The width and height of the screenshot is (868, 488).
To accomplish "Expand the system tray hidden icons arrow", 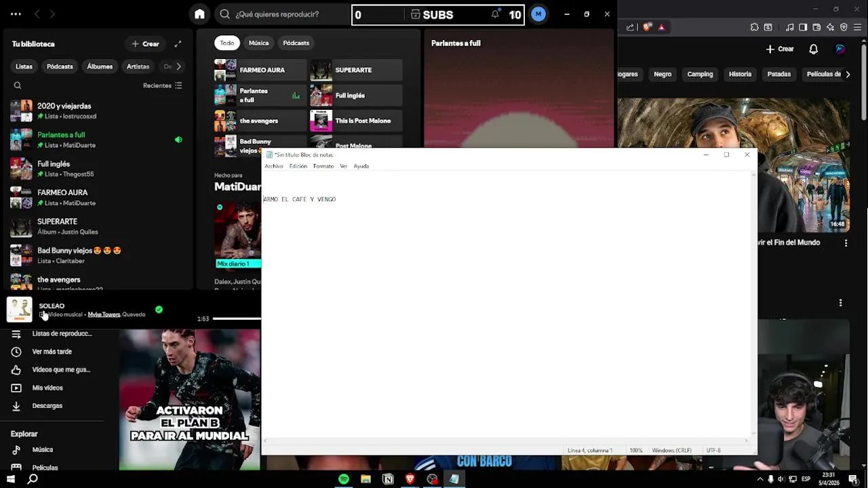I will pos(760,479).
